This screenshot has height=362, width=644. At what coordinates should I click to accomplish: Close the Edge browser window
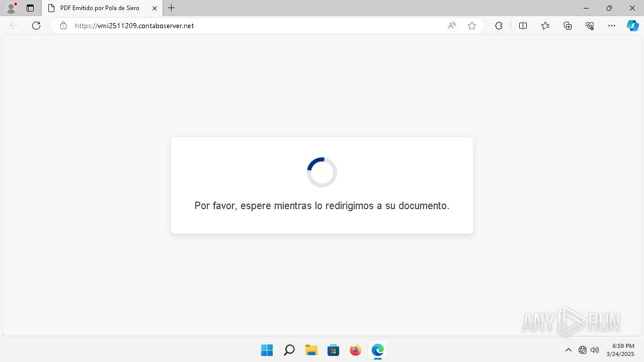coord(632,8)
